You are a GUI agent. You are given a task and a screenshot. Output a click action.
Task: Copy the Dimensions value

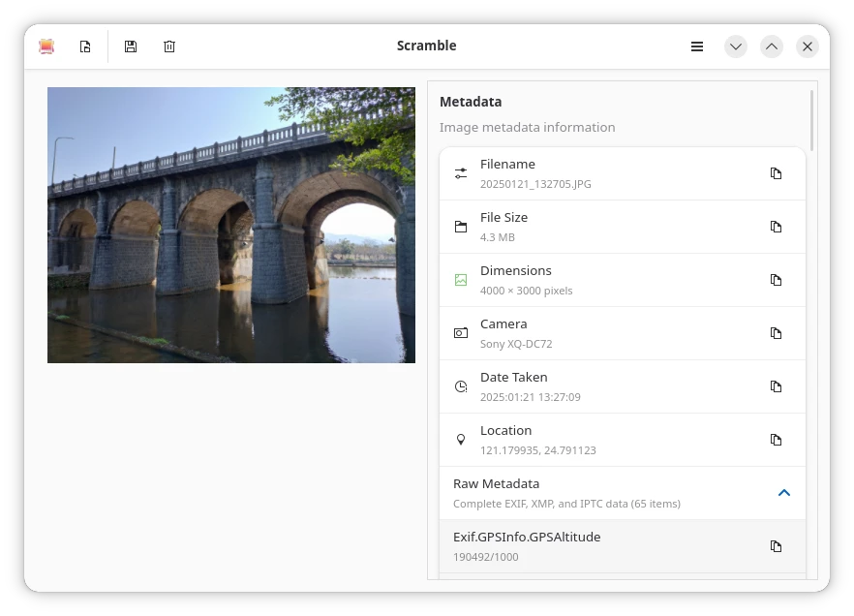776,280
